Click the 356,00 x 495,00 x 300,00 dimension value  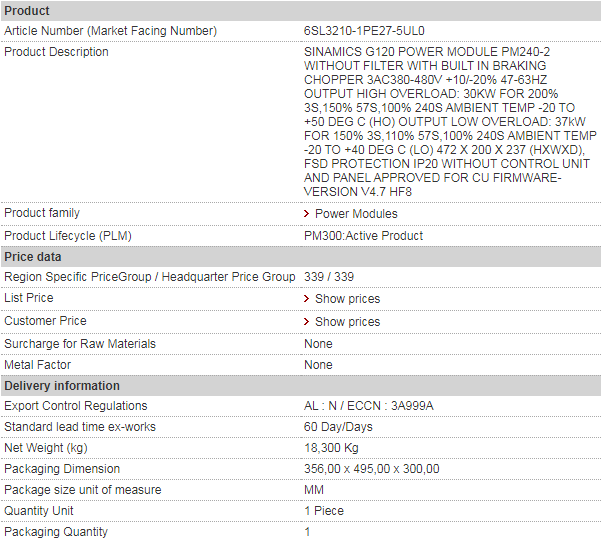click(x=372, y=469)
